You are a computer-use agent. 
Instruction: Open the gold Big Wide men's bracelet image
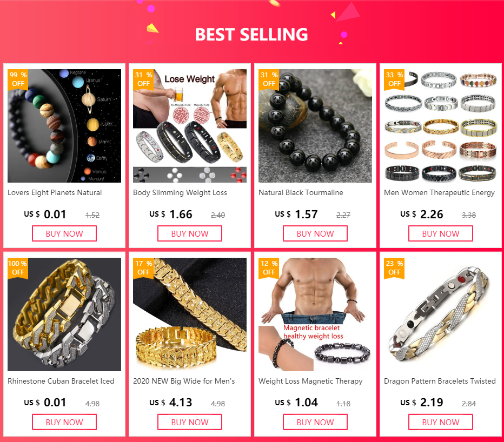point(190,314)
